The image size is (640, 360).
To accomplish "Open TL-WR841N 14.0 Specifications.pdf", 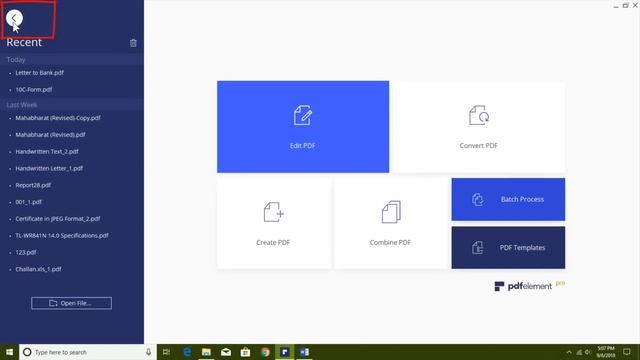I will pyautogui.click(x=62, y=236).
